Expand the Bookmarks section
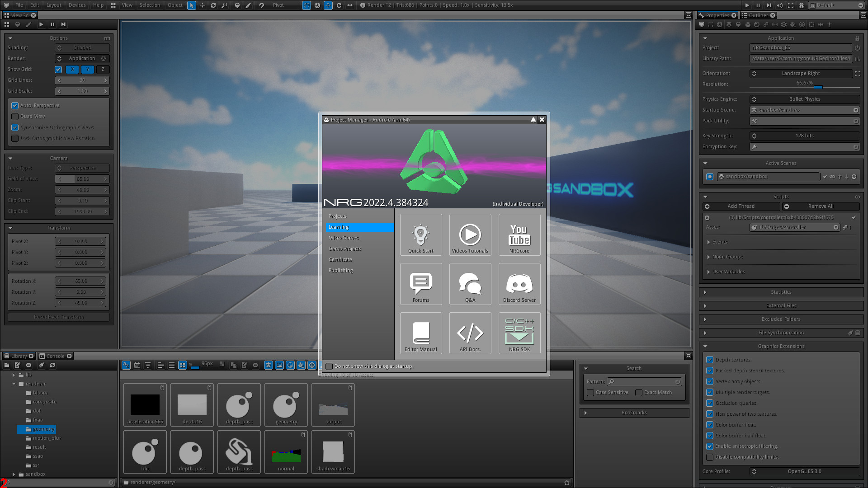The height and width of the screenshot is (488, 868). [634, 413]
